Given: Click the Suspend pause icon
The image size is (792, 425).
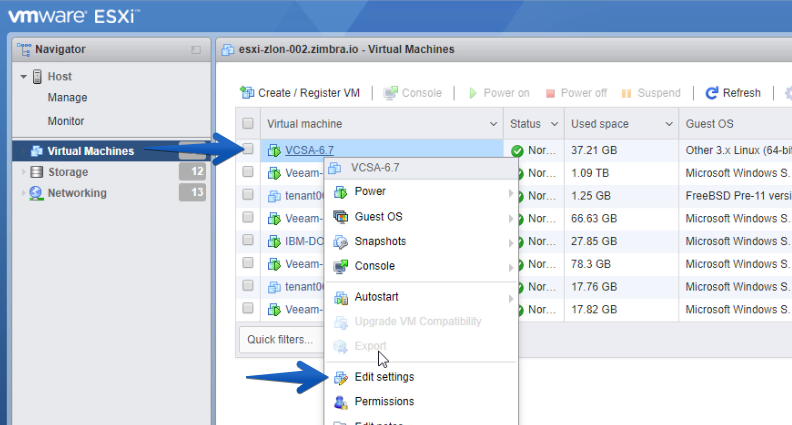Looking at the screenshot, I should click(626, 93).
